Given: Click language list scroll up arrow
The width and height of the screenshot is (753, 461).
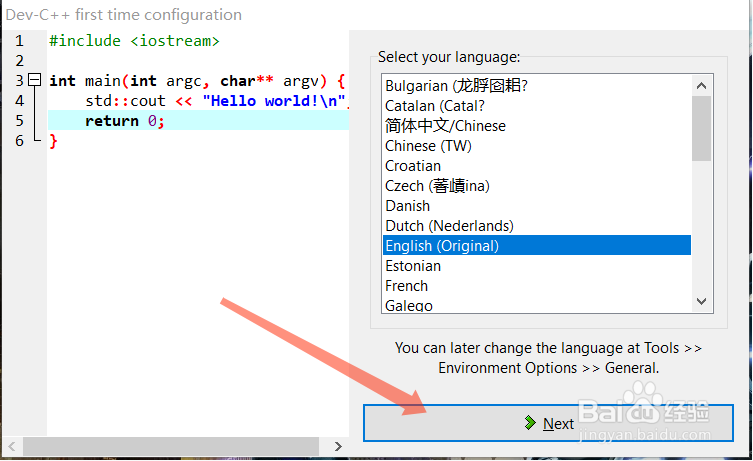Looking at the screenshot, I should tap(701, 85).
